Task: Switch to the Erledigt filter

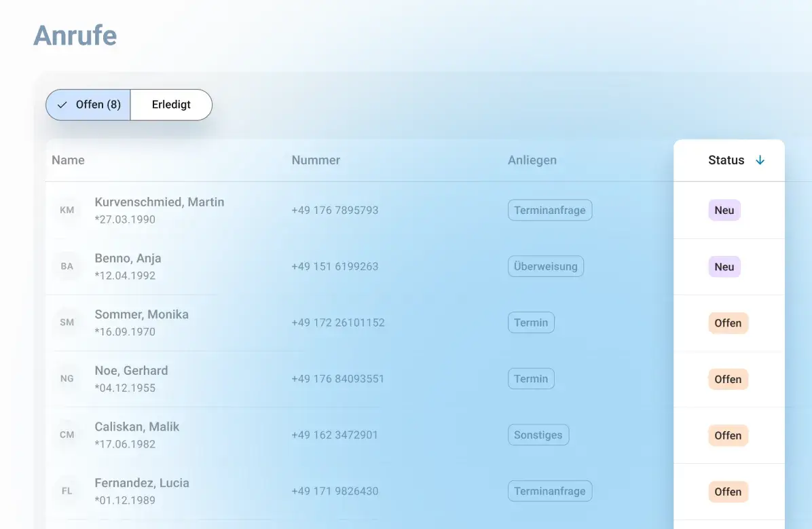Action: click(x=171, y=105)
